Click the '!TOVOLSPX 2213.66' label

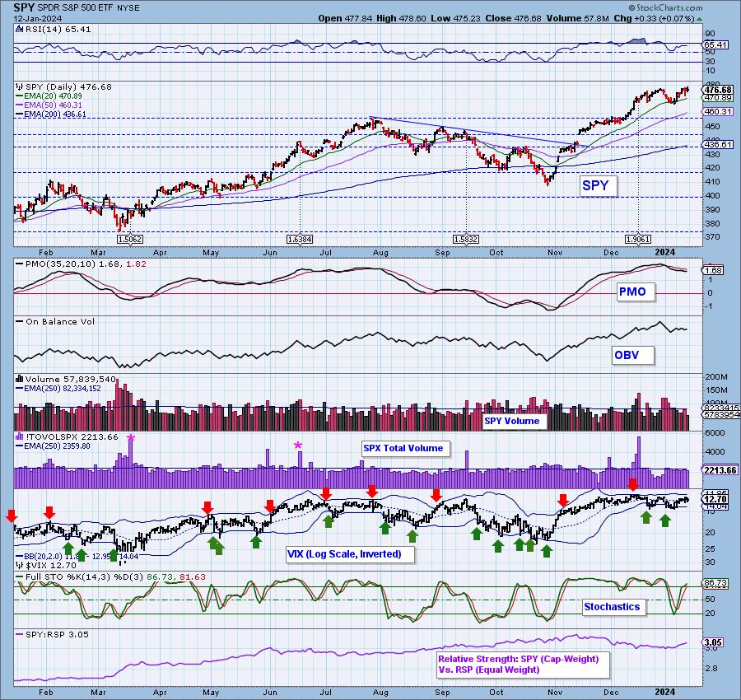(68, 436)
